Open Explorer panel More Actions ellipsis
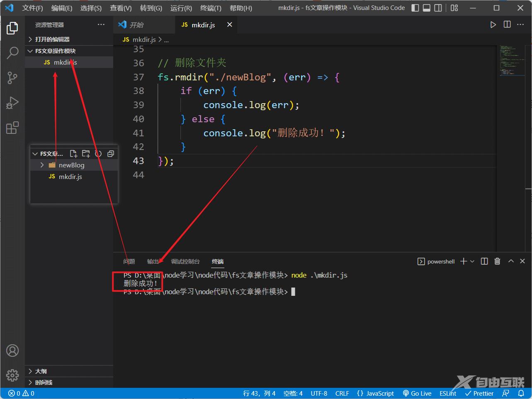Image resolution: width=532 pixels, height=399 pixels. (101, 25)
